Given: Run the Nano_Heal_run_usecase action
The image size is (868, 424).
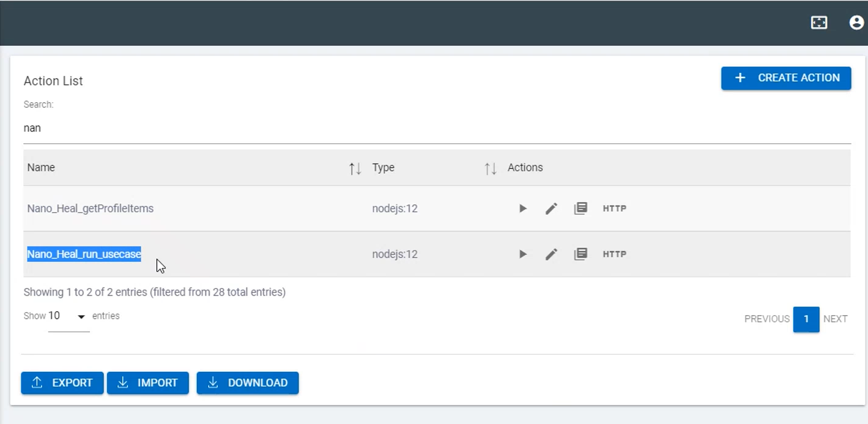Looking at the screenshot, I should pyautogui.click(x=523, y=254).
